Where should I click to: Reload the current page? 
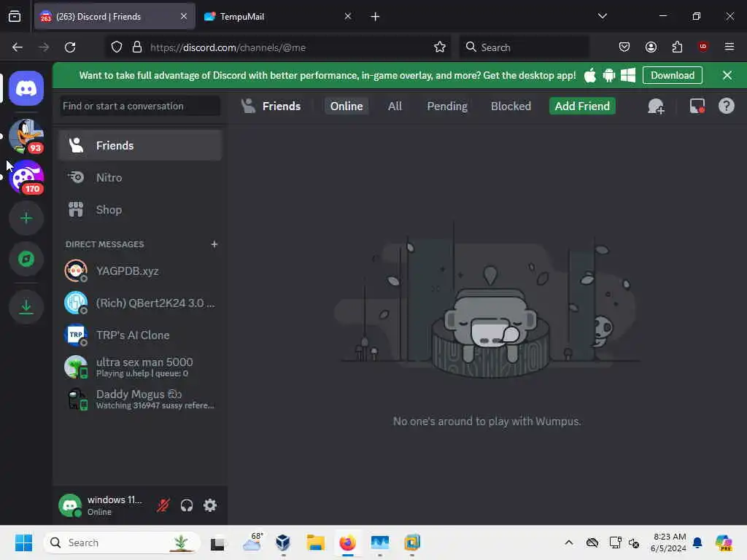coord(70,47)
